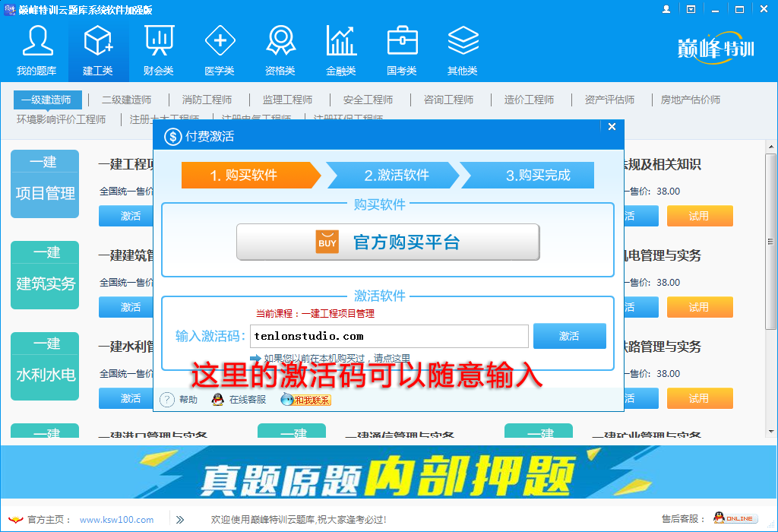Click the 官方购买平台 purchase button
This screenshot has height=532, width=778.
tap(388, 242)
